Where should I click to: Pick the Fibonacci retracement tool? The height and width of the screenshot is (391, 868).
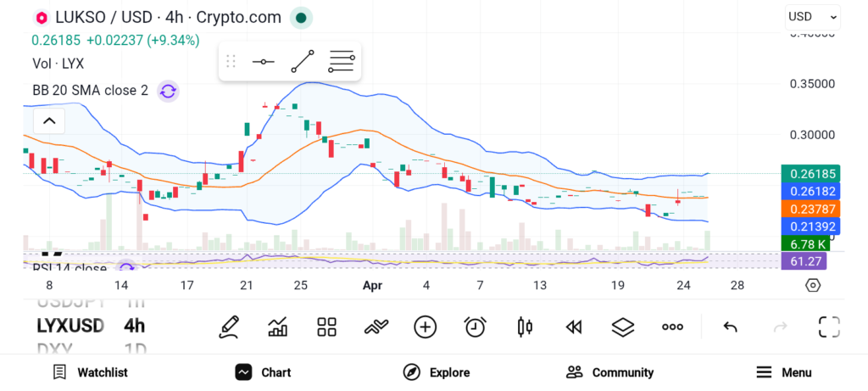(x=342, y=61)
